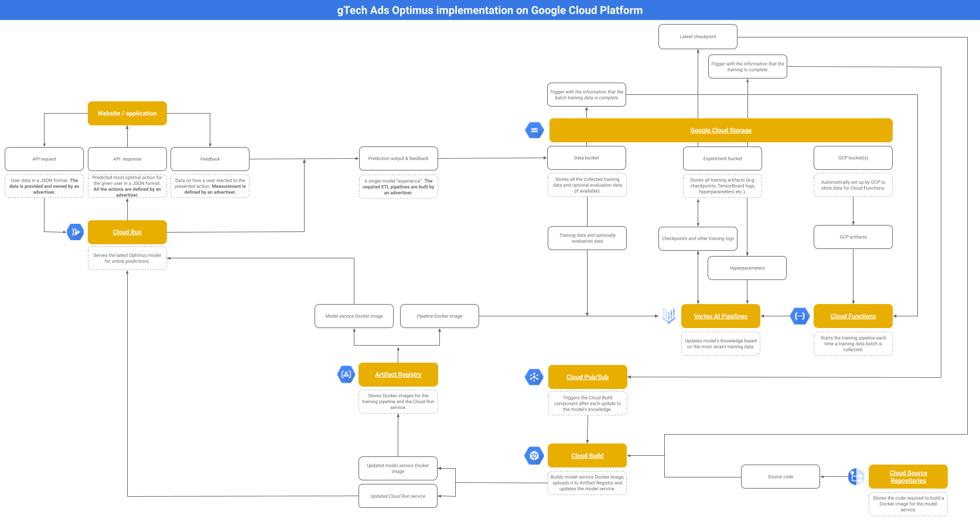This screenshot has width=980, height=529.
Task: Click the 'Triggers the Cloud Build component' description
Action: pyautogui.click(x=588, y=404)
